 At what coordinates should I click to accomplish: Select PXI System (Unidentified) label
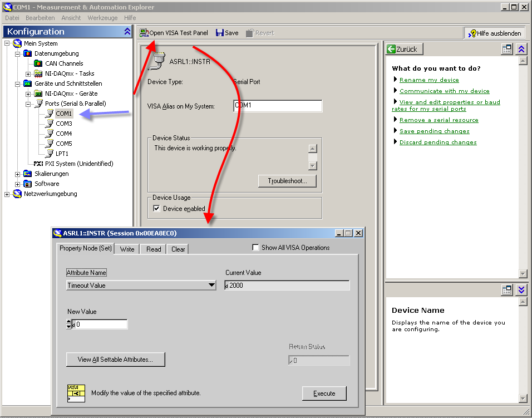tap(79, 164)
